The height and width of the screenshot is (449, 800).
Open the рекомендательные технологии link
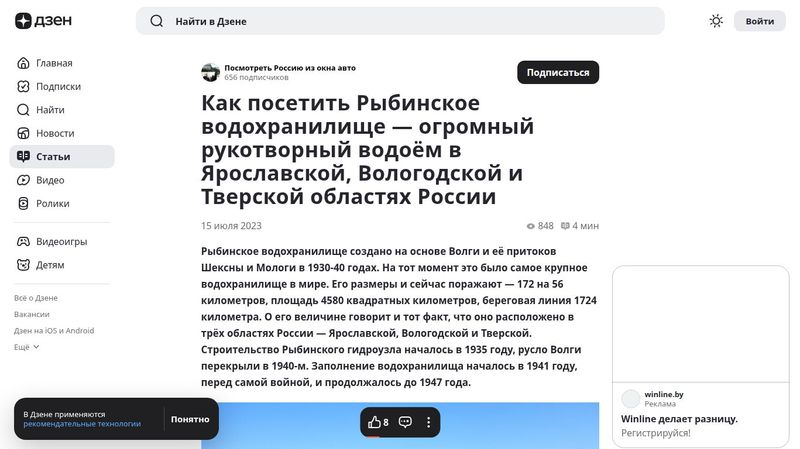[x=82, y=424]
